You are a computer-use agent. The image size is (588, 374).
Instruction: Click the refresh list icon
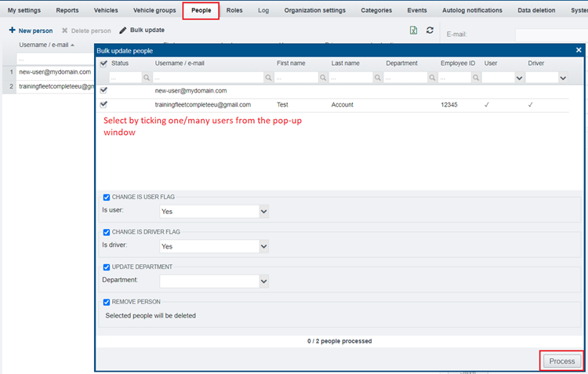[430, 30]
